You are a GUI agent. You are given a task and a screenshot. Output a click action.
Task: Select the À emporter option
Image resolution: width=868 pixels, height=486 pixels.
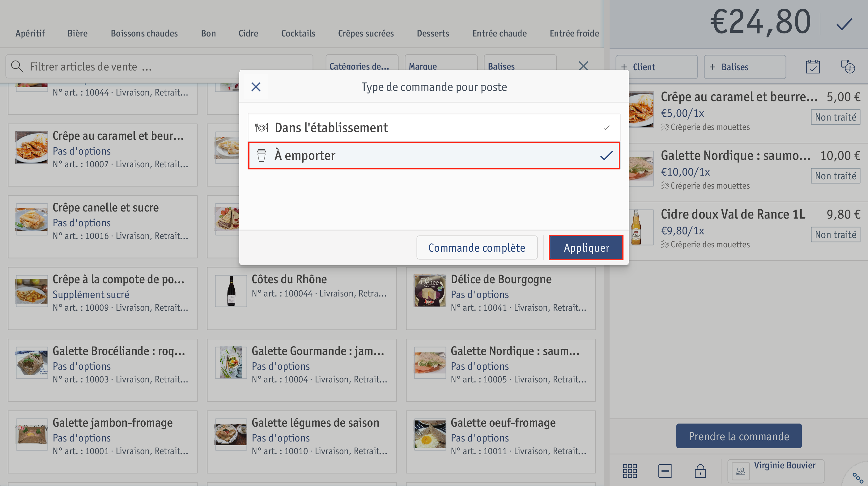tap(434, 156)
